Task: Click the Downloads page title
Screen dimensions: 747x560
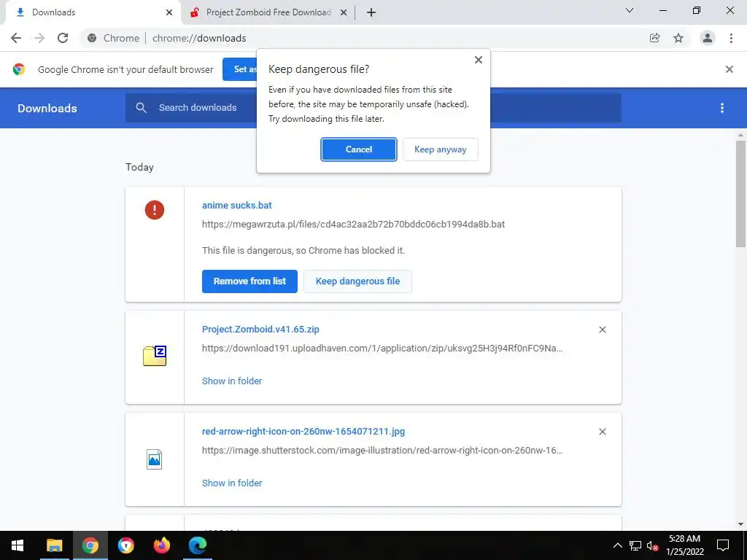Action: tap(47, 108)
